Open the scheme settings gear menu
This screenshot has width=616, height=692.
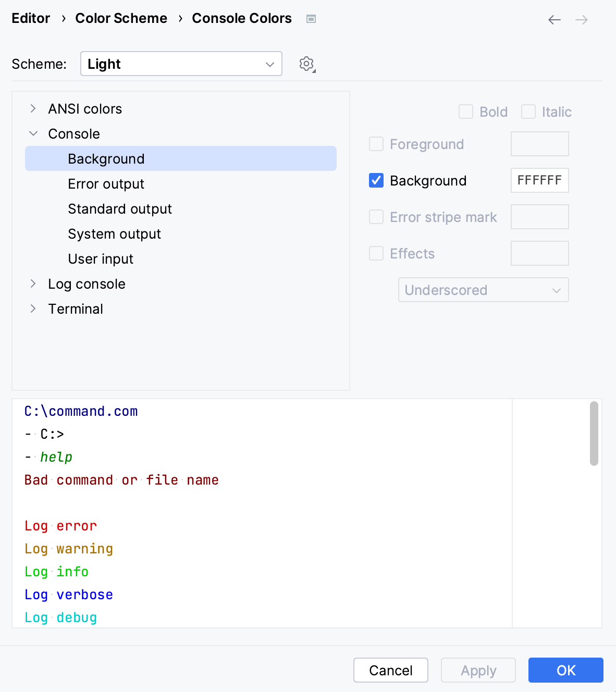click(306, 64)
